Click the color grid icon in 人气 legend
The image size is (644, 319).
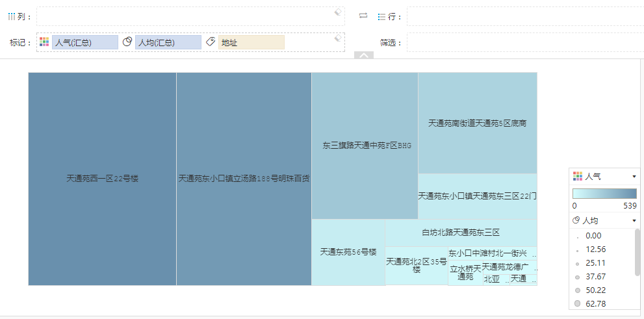(x=578, y=177)
